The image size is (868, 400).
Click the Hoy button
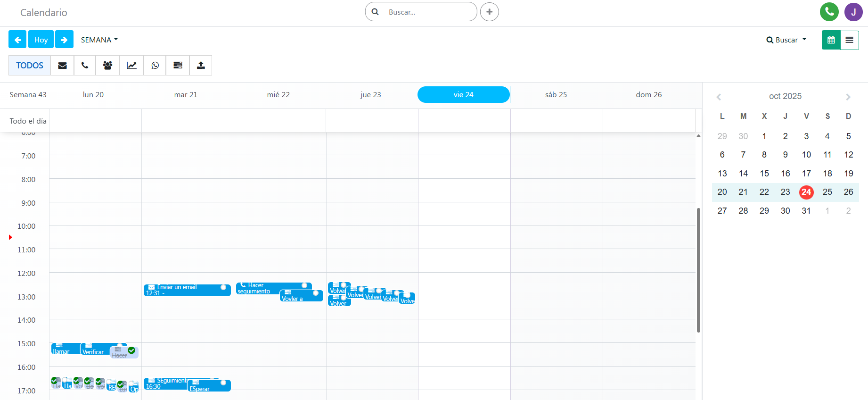coord(41,40)
